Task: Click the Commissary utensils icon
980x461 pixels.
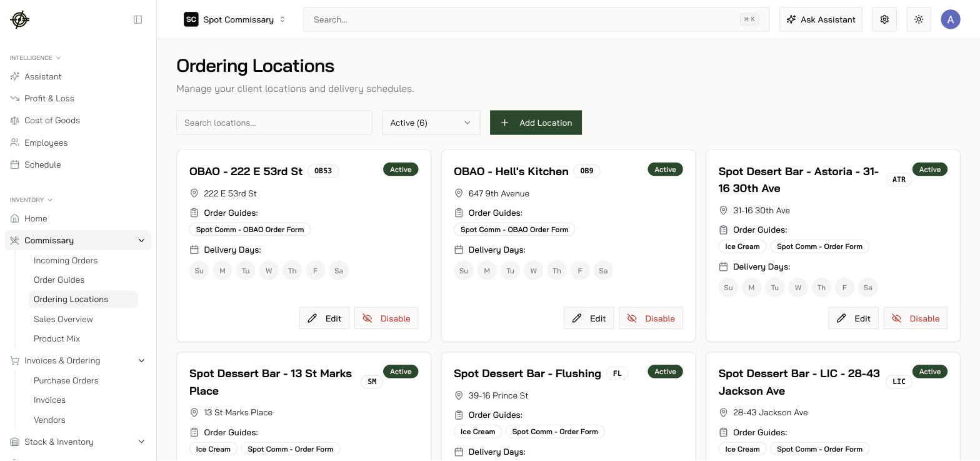Action: 15,240
